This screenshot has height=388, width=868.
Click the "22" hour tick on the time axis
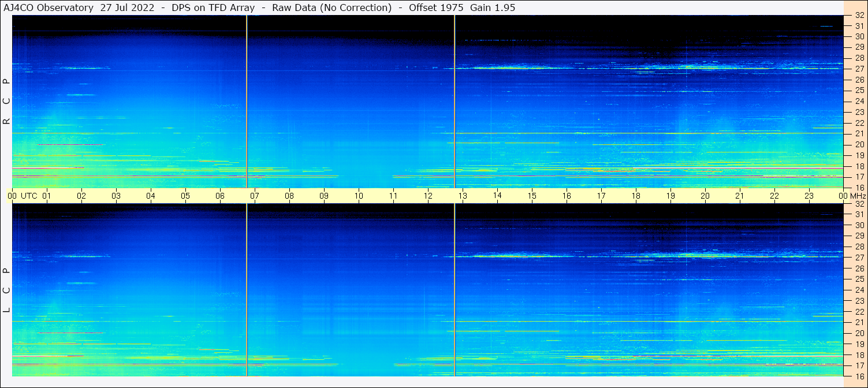774,196
